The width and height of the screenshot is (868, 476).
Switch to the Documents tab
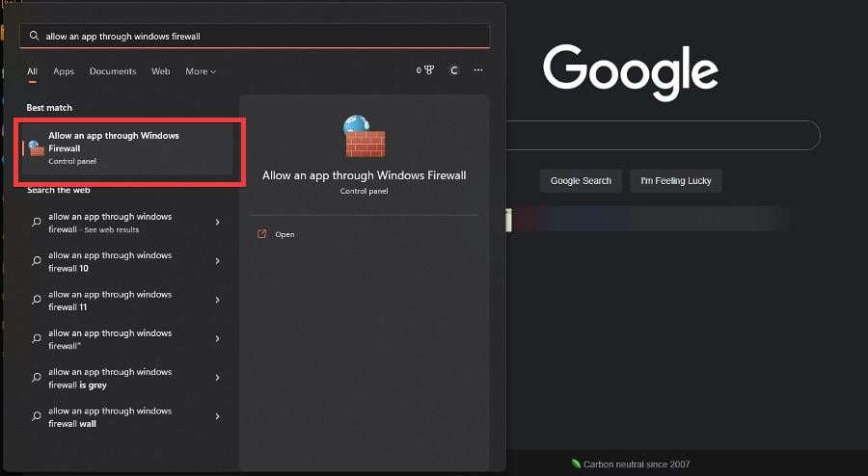(113, 71)
